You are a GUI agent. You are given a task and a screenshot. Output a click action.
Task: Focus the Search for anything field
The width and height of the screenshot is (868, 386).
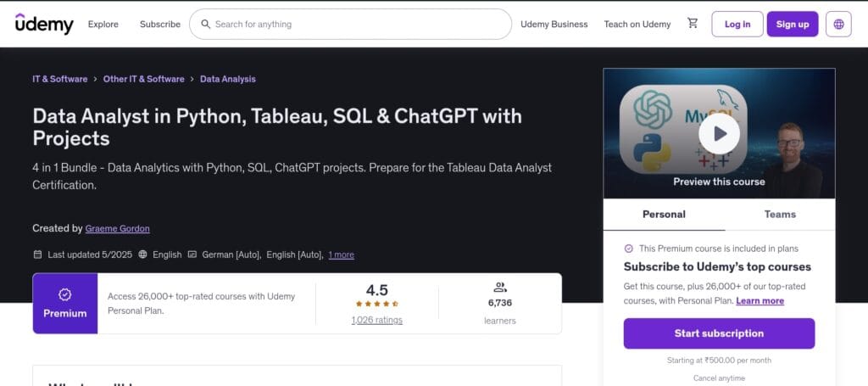(x=350, y=25)
